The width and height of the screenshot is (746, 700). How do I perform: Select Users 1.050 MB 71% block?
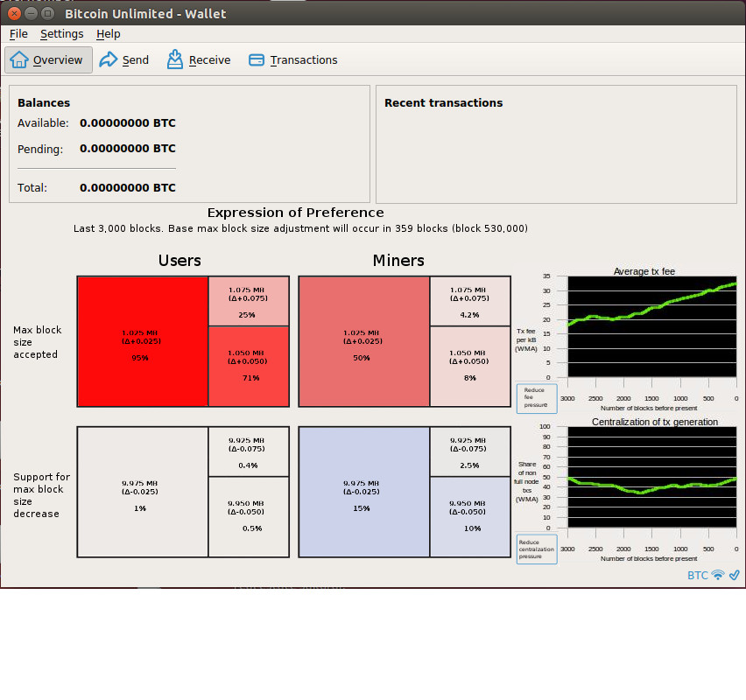click(x=249, y=366)
